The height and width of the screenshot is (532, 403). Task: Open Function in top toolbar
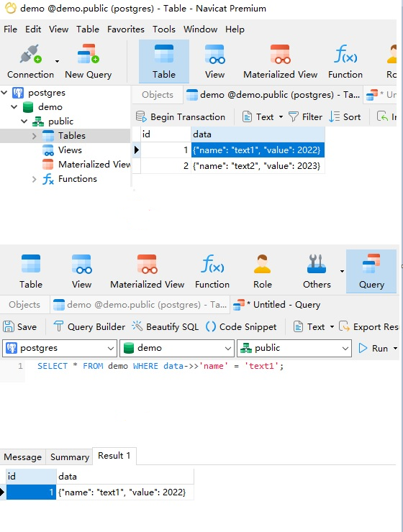coord(345,62)
